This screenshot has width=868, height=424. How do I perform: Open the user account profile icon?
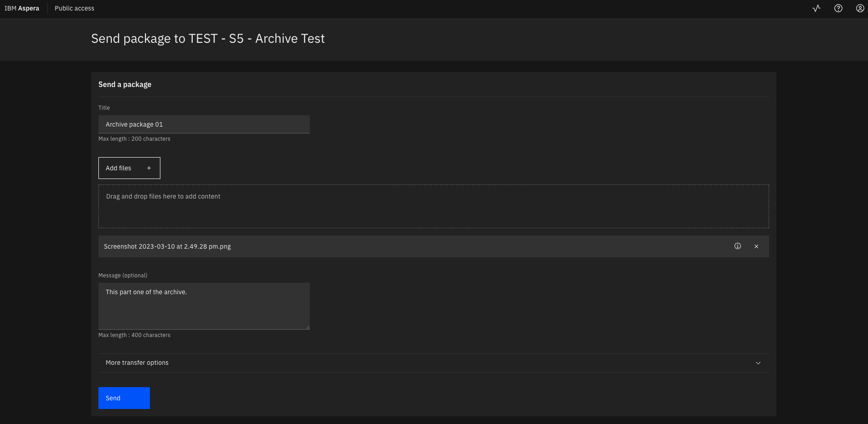tap(860, 8)
